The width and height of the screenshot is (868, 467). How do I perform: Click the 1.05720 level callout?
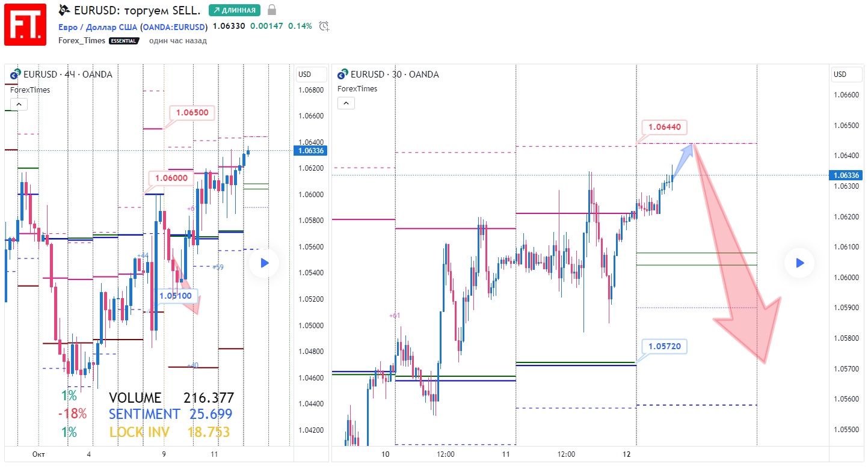(665, 347)
